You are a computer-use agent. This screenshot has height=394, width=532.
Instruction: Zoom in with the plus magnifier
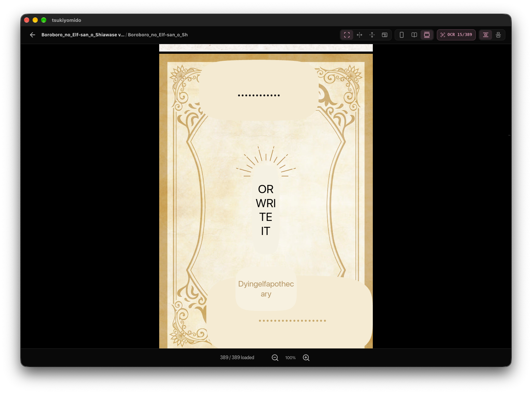306,358
